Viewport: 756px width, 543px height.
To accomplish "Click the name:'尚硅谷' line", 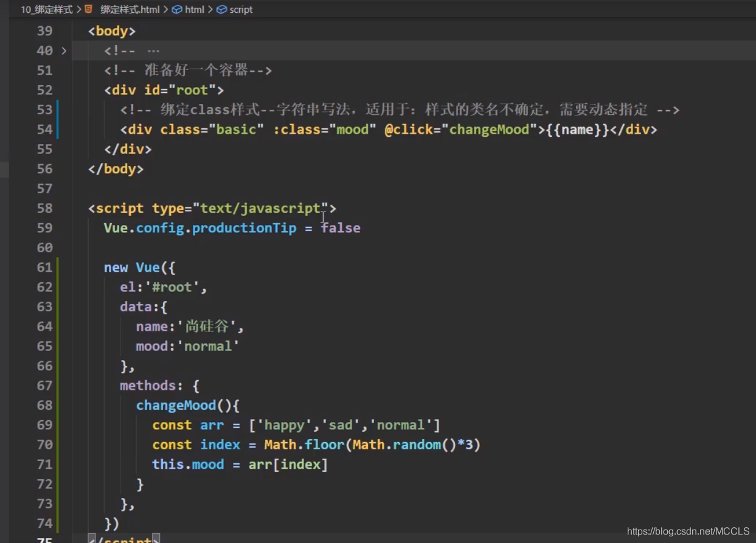I will 190,327.
